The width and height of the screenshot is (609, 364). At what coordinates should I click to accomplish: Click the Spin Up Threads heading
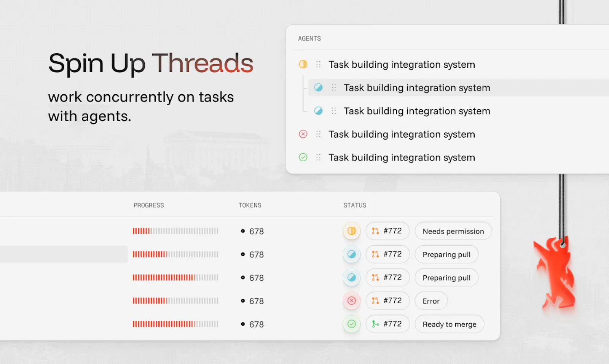(x=151, y=64)
